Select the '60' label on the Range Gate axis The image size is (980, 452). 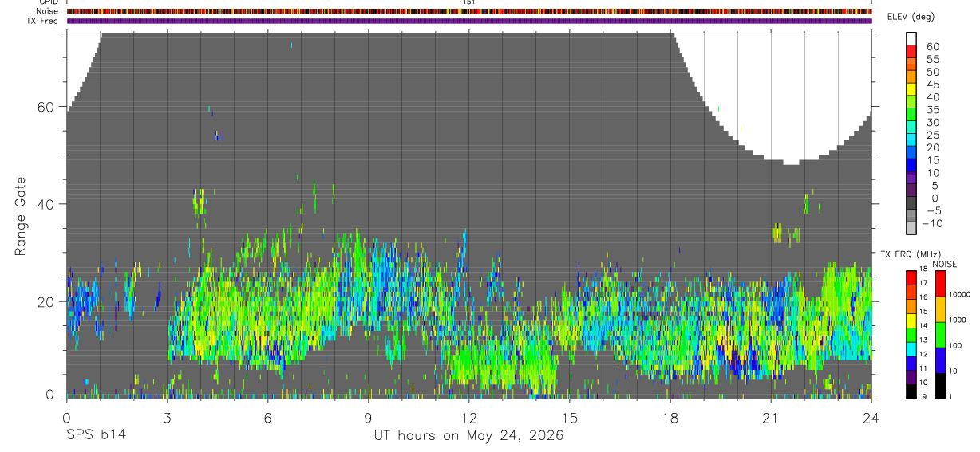tap(45, 107)
